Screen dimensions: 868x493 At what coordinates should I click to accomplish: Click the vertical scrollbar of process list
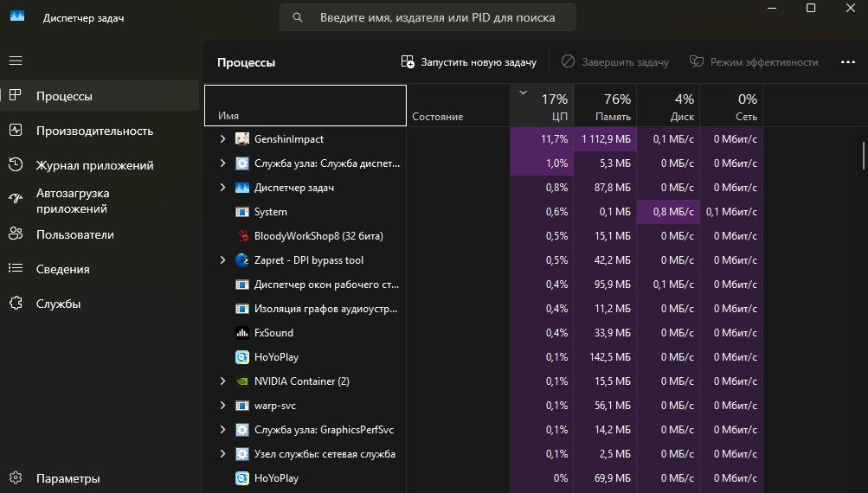click(864, 156)
